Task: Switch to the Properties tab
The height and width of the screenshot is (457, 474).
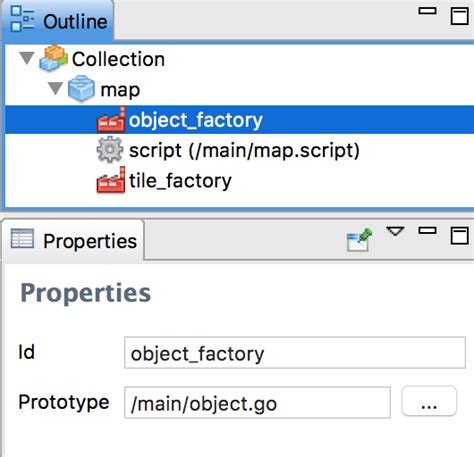Action: [73, 240]
